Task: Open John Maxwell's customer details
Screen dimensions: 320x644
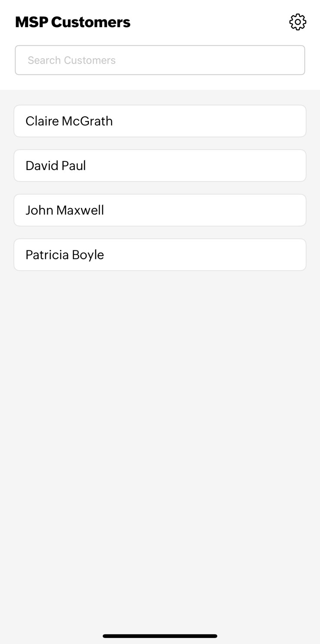Action: pyautogui.click(x=160, y=210)
